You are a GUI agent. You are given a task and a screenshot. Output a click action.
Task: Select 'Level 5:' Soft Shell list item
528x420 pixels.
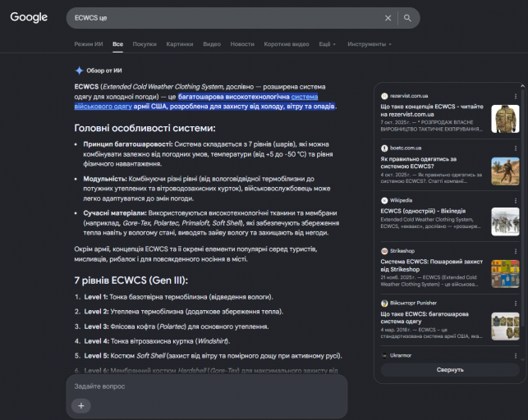[x=213, y=356]
